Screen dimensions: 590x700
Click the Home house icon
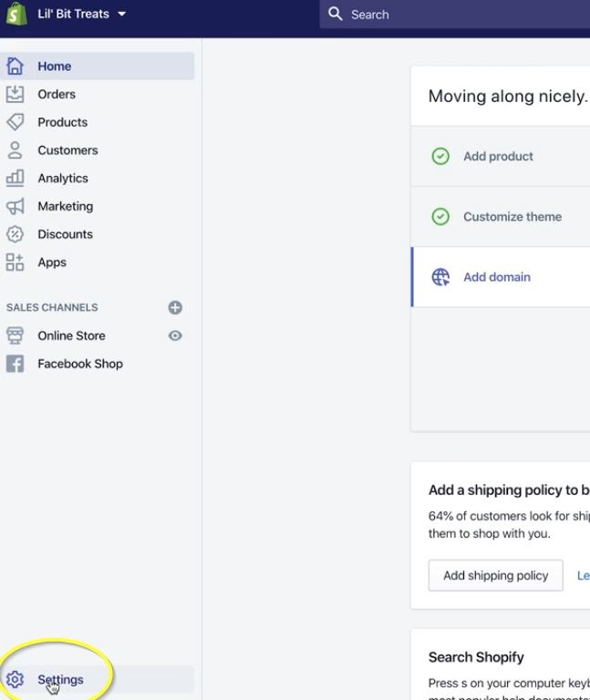[15, 66]
